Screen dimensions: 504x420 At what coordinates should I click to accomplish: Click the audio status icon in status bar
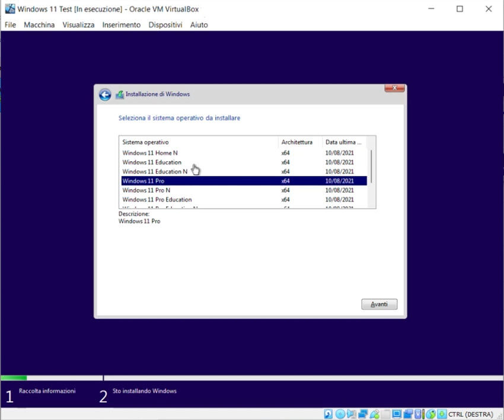click(351, 414)
